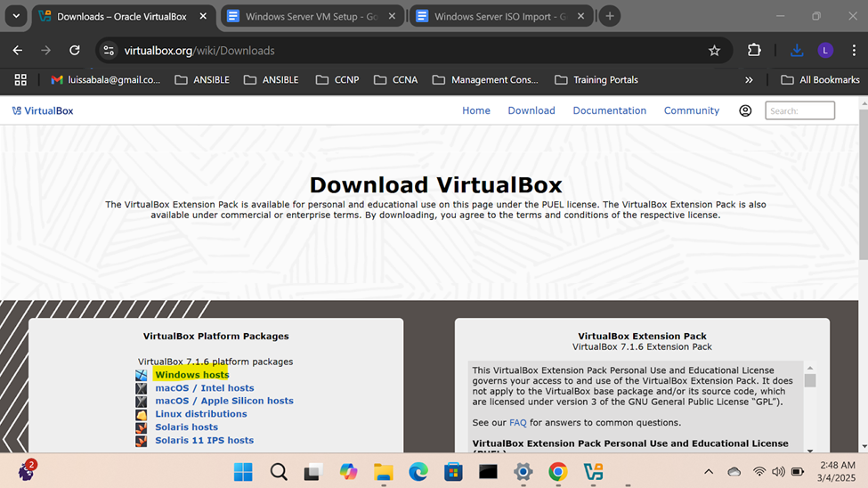
Task: Click the Solaris hosts icon
Action: [142, 427]
